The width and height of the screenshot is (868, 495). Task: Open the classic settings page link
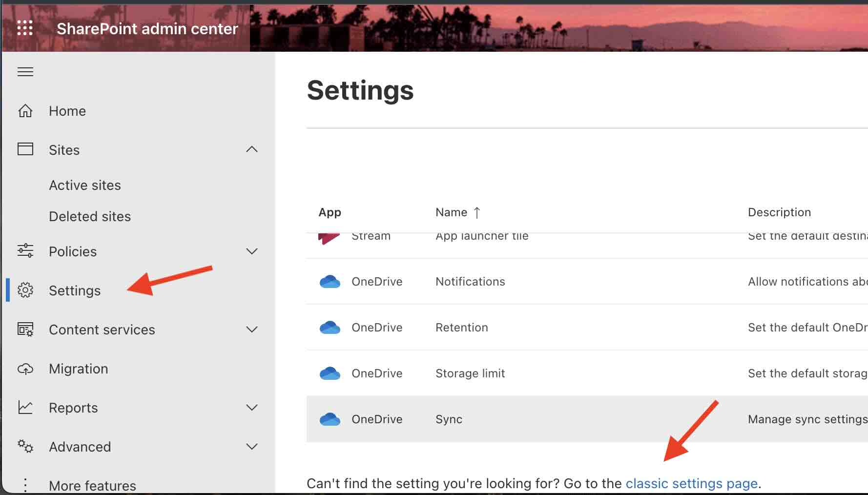pyautogui.click(x=691, y=483)
